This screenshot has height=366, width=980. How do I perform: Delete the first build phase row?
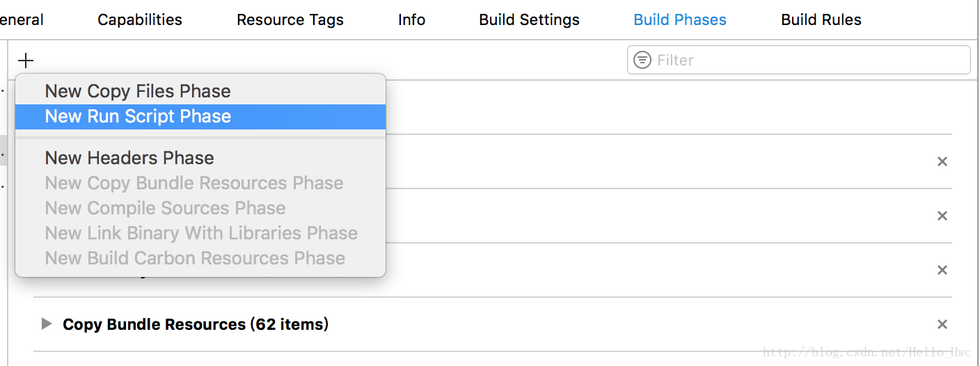(x=942, y=161)
